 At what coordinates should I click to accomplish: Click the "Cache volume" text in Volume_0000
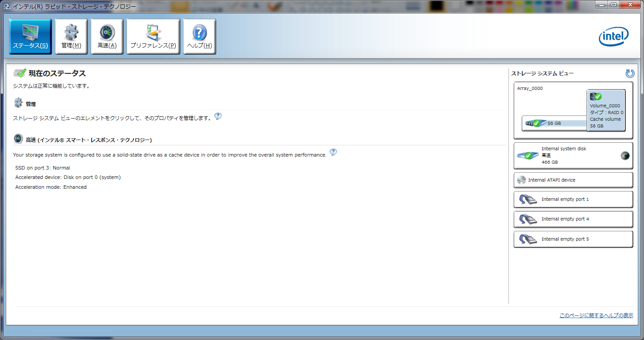point(605,119)
